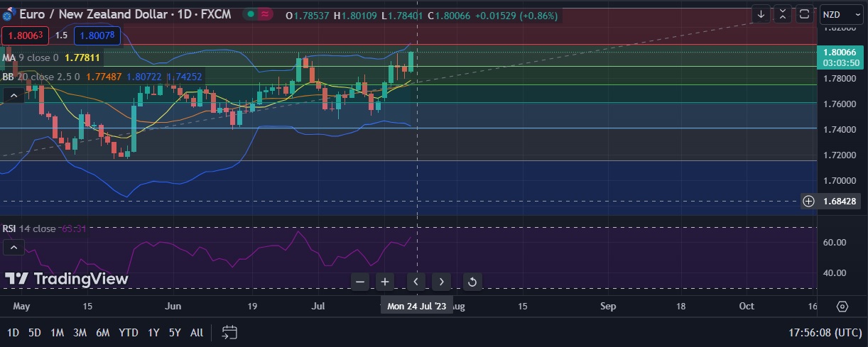Collapse the indicator legend with the chevron

tap(12, 96)
